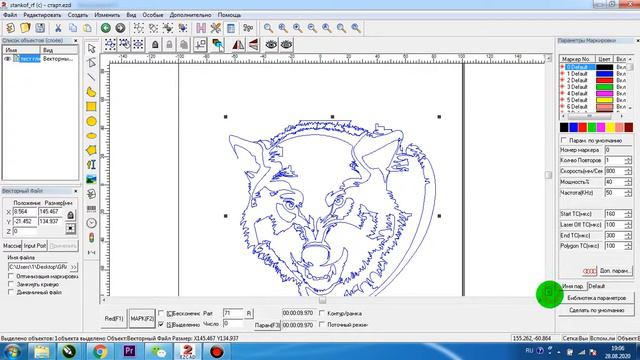Pick the red swatch in the color palette row
Screen dimensions: 640x360
point(582,128)
